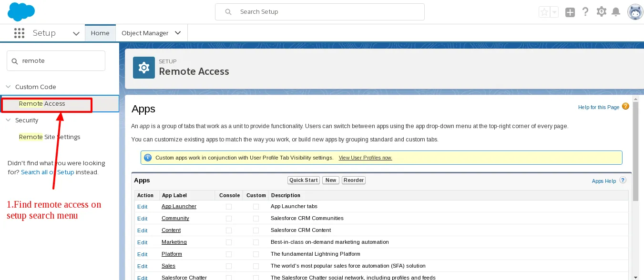The width and height of the screenshot is (644, 280).
Task: Open the Object Manager tab dropdown chevron
Action: (x=178, y=33)
